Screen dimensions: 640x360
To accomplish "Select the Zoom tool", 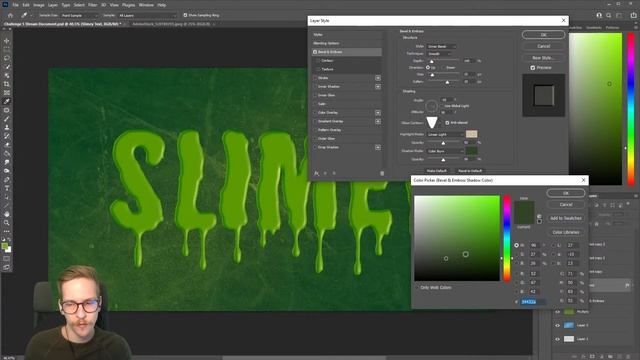I will point(7,223).
